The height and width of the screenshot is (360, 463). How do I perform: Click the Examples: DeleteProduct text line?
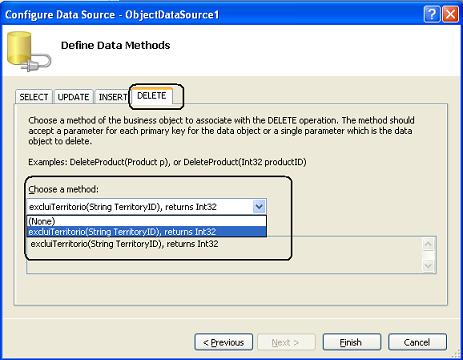tap(167, 162)
